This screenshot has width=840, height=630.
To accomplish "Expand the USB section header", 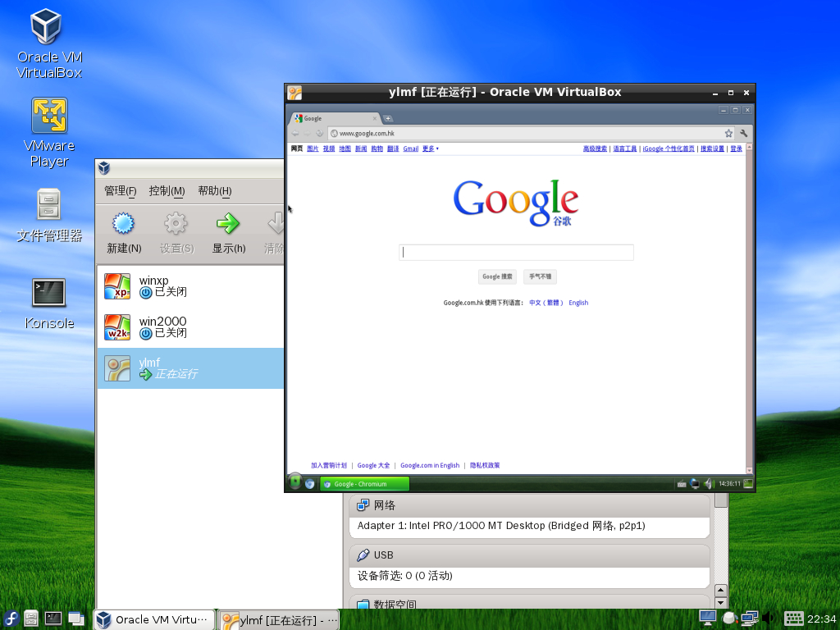I will click(529, 555).
